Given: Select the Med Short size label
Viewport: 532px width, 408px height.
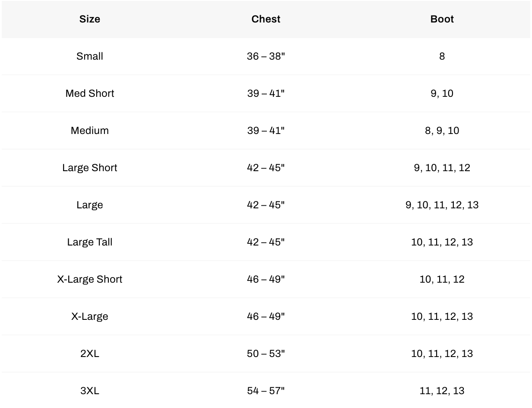Looking at the screenshot, I should (x=90, y=93).
